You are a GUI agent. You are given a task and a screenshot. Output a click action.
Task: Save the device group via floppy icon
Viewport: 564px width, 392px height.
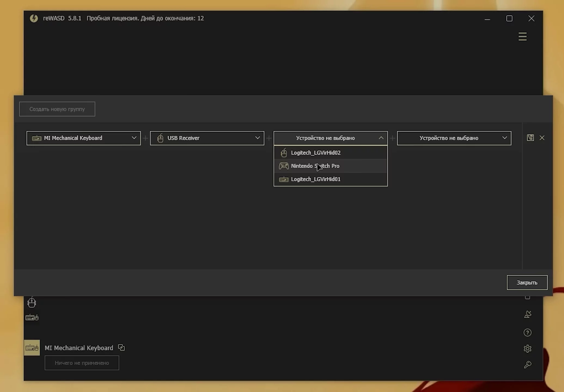[x=530, y=138]
